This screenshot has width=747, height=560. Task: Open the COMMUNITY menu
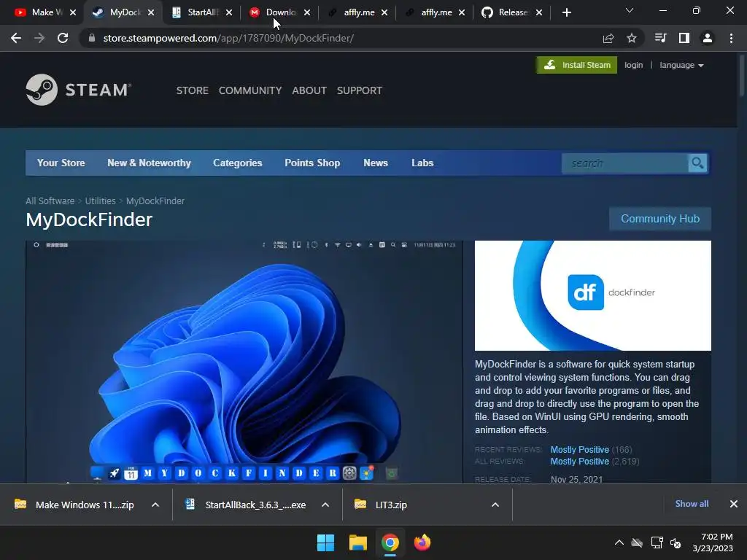coord(250,90)
